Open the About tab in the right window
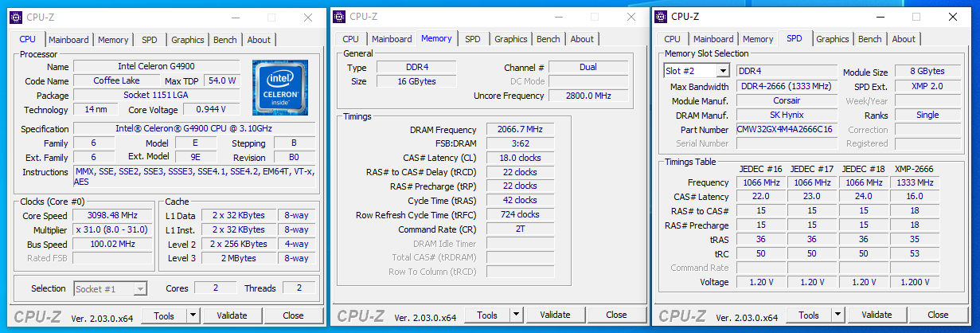This screenshot has width=980, height=333. coord(904,39)
